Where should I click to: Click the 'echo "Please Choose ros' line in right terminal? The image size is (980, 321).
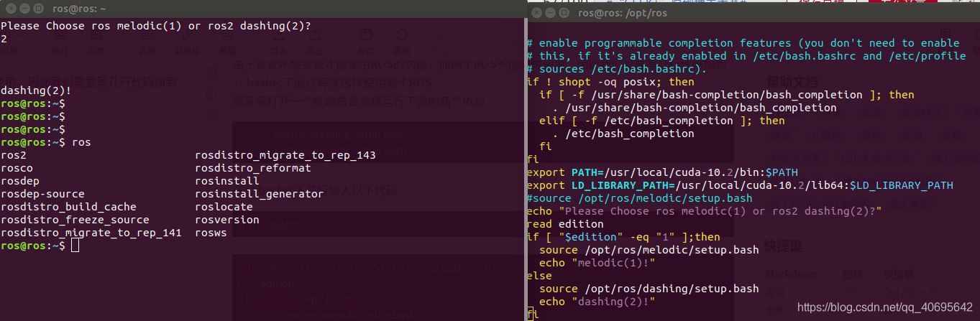coord(704,211)
